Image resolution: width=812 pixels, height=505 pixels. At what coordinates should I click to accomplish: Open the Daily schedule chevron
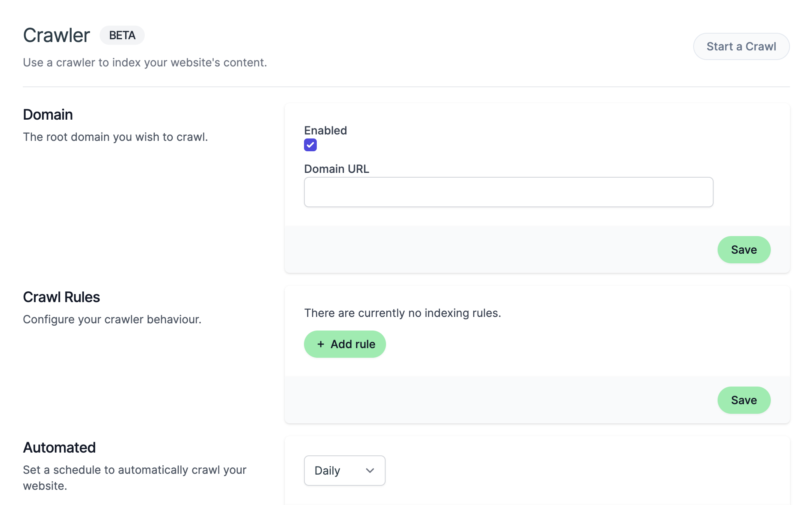coord(370,471)
